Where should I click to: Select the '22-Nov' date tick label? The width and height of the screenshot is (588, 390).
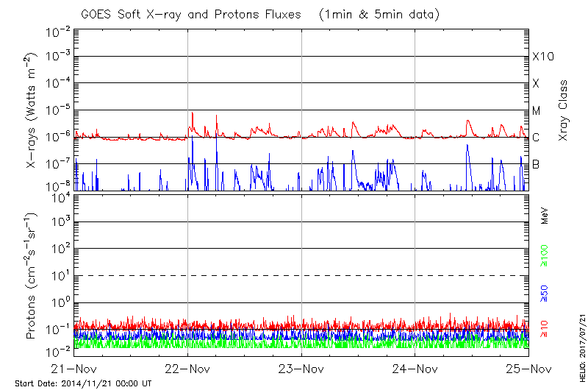coord(188,369)
